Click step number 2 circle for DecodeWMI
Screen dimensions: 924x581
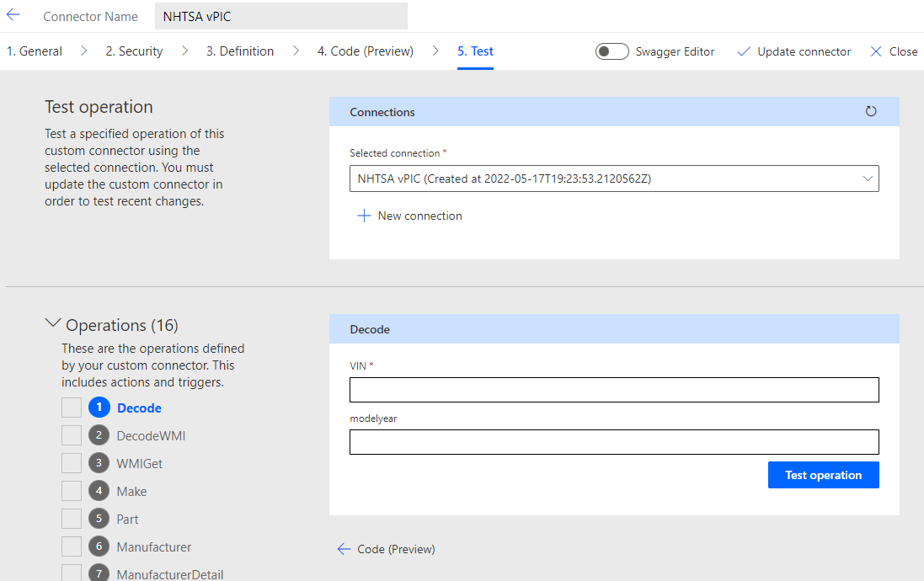[99, 435]
